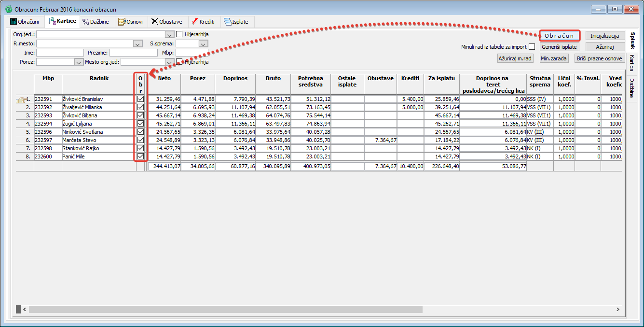Click the Obračuni tab calculator icon
The height and width of the screenshot is (327, 644).
point(14,22)
